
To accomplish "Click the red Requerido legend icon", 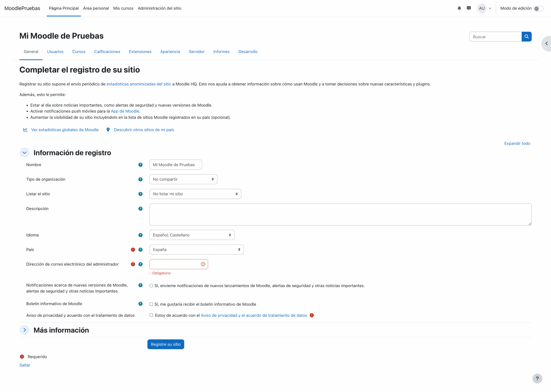I will point(22,357).
